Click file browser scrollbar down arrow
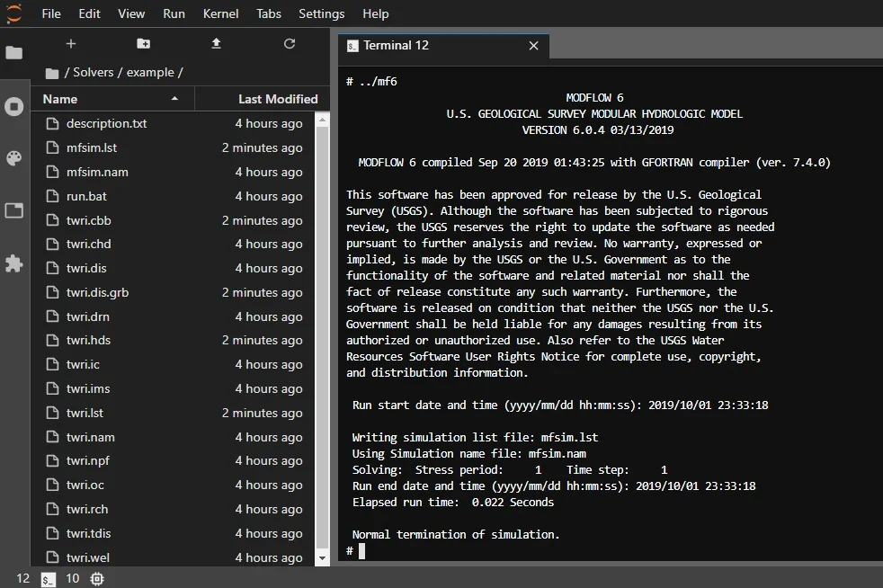Image resolution: width=883 pixels, height=588 pixels. click(x=322, y=558)
